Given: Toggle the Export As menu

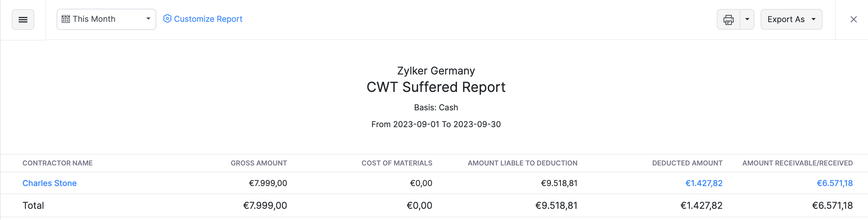Looking at the screenshot, I should pyautogui.click(x=791, y=19).
